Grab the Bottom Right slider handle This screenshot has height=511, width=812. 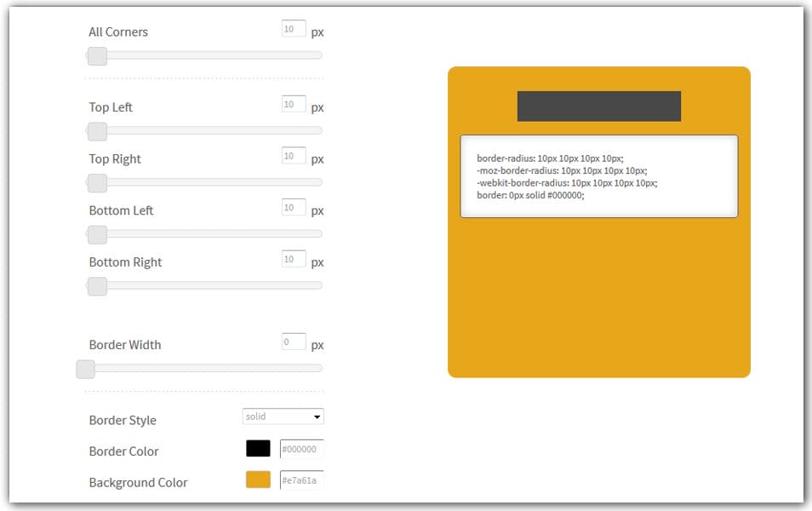(96, 286)
